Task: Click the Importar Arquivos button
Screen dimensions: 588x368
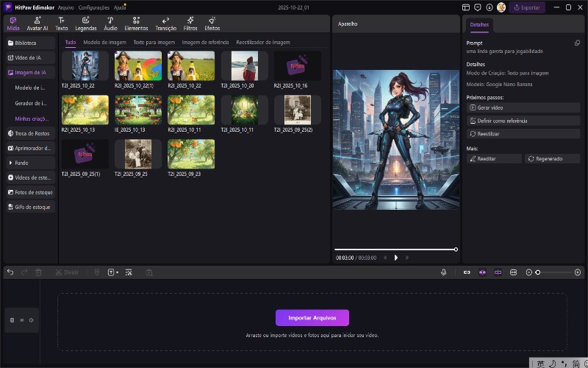Action: pyautogui.click(x=312, y=318)
